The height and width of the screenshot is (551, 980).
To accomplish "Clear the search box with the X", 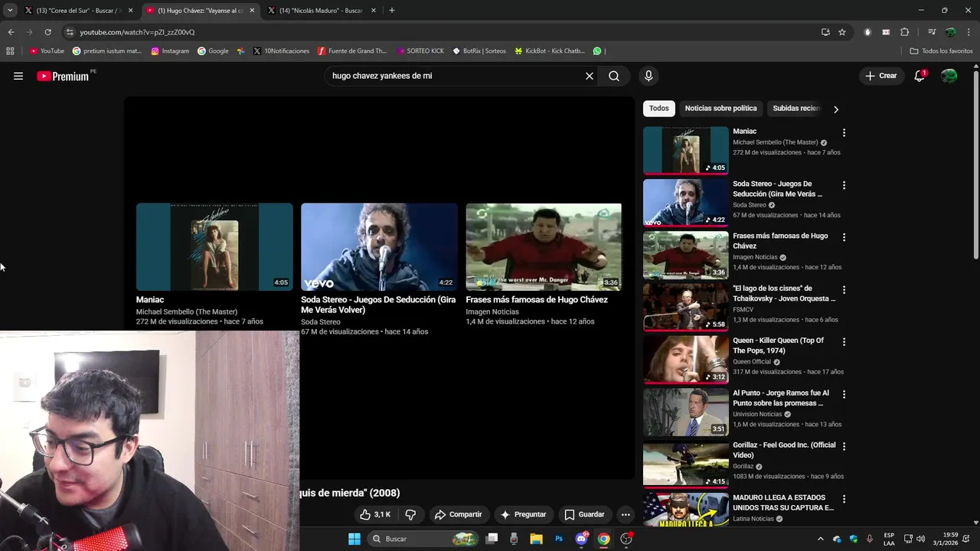I will click(590, 76).
